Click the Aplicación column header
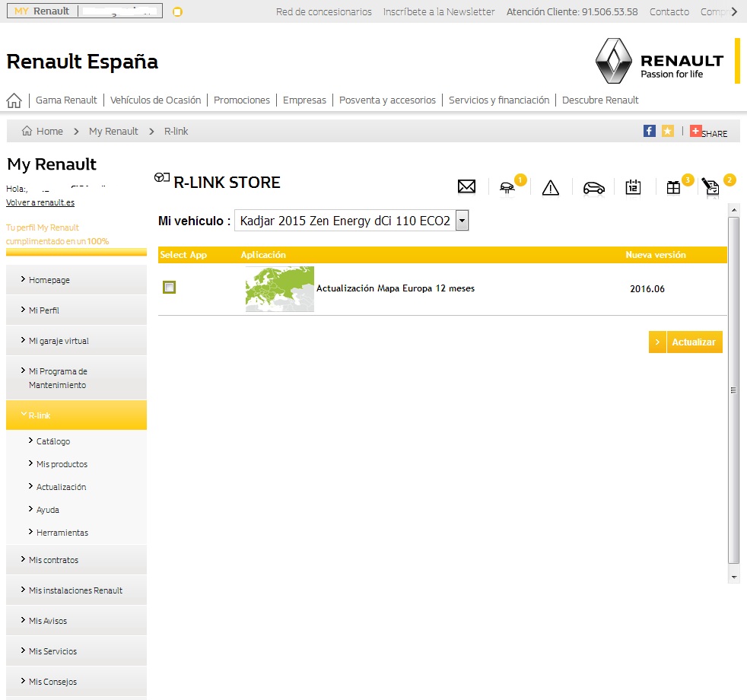The width and height of the screenshot is (747, 700). click(x=263, y=255)
